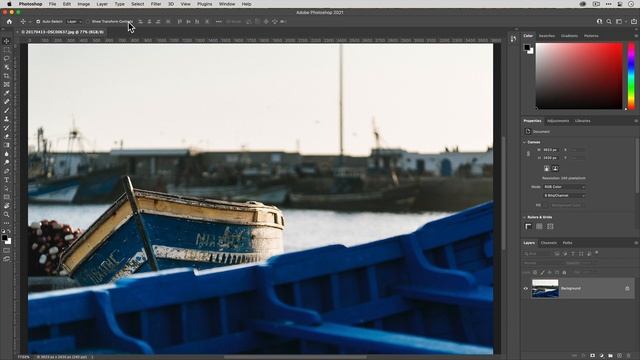Click the rainbow hue slider in Color panel
The height and width of the screenshot is (360, 640).
pos(631,76)
